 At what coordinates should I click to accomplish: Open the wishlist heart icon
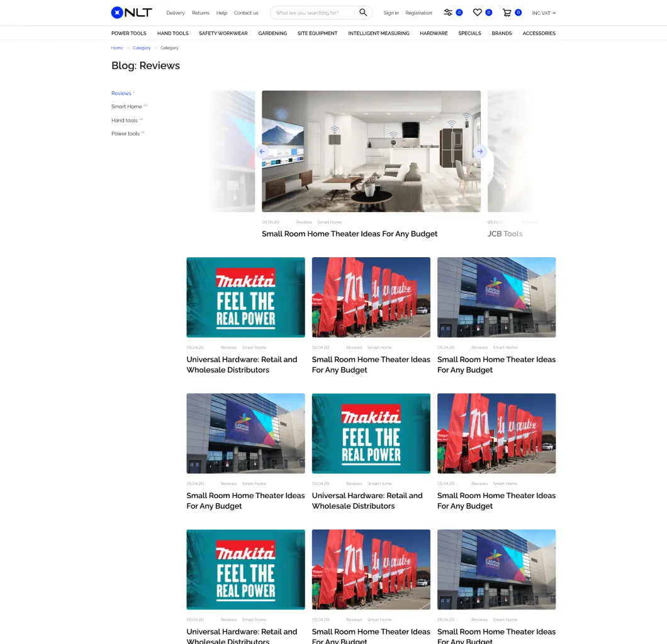[478, 13]
